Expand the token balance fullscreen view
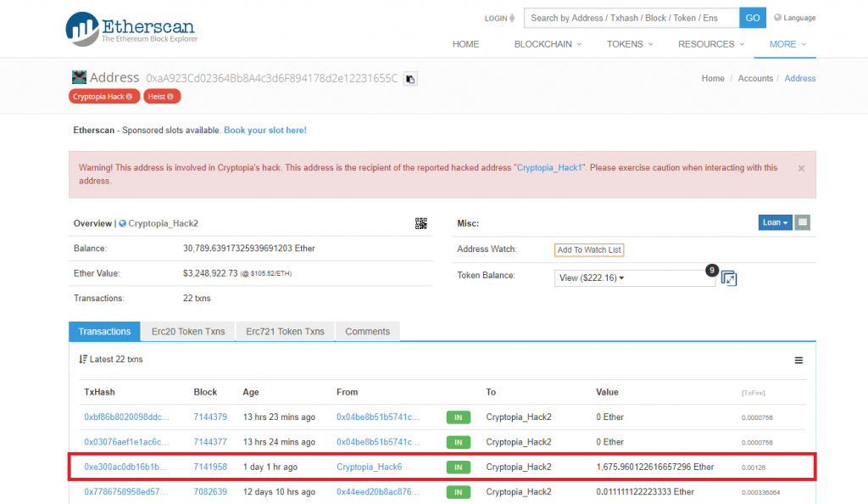The image size is (868, 504). [729, 278]
